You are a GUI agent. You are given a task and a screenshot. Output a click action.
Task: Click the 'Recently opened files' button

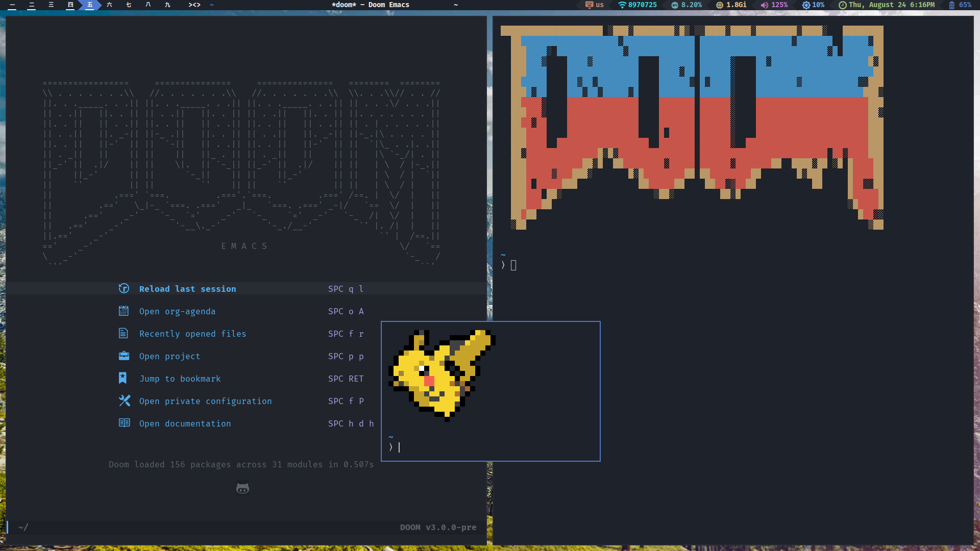point(192,334)
